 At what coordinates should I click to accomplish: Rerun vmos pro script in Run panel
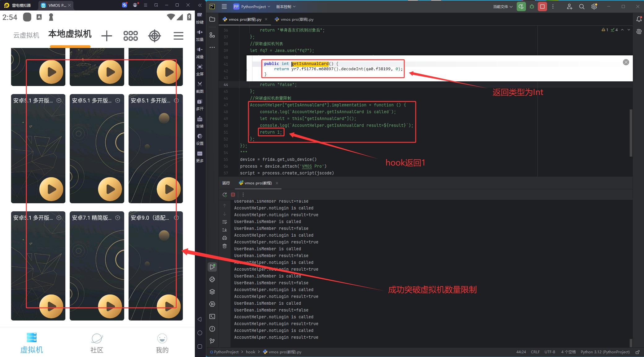pos(225,195)
